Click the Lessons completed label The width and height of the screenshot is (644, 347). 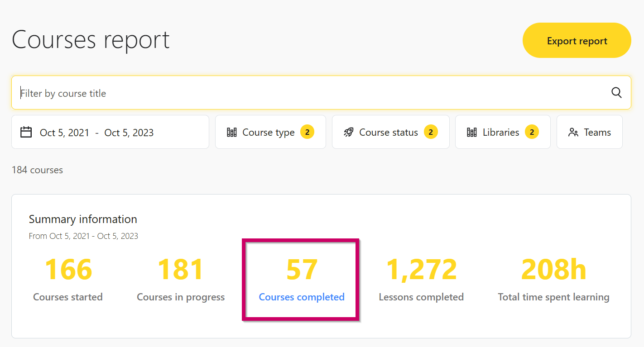pyautogui.click(x=421, y=297)
